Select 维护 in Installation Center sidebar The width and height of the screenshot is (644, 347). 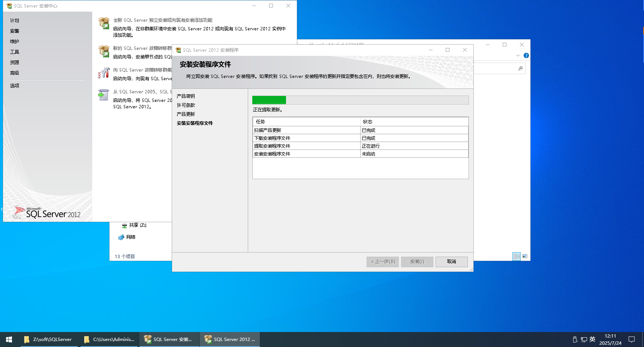point(15,42)
